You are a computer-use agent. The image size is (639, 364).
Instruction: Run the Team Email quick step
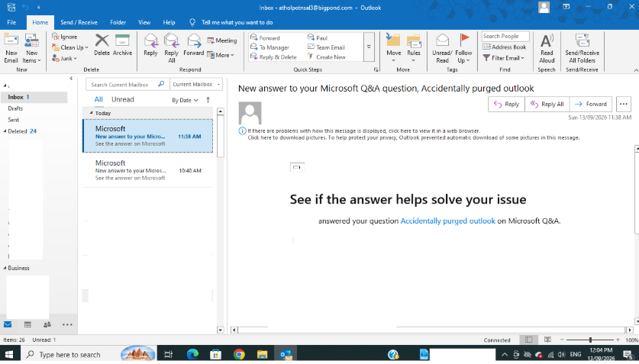[327, 47]
